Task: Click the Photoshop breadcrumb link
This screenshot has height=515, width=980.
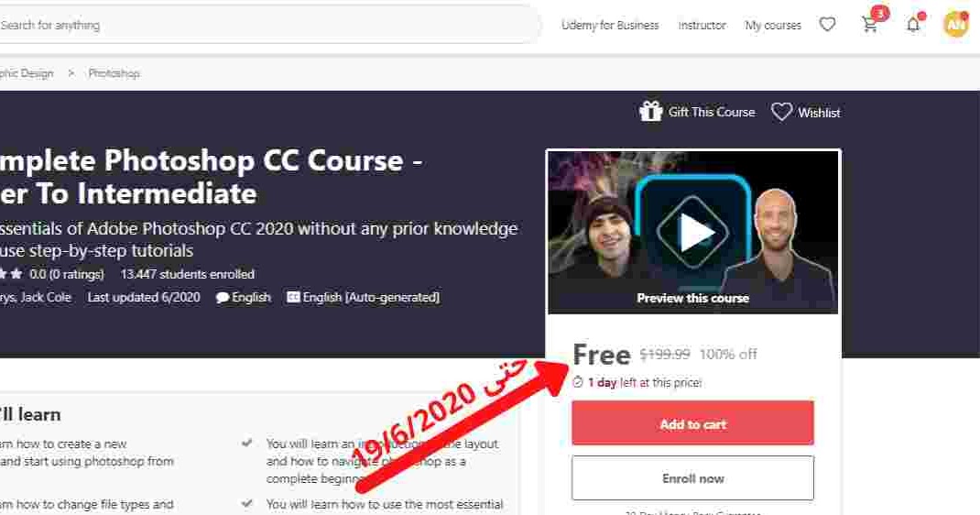Action: coord(114,73)
